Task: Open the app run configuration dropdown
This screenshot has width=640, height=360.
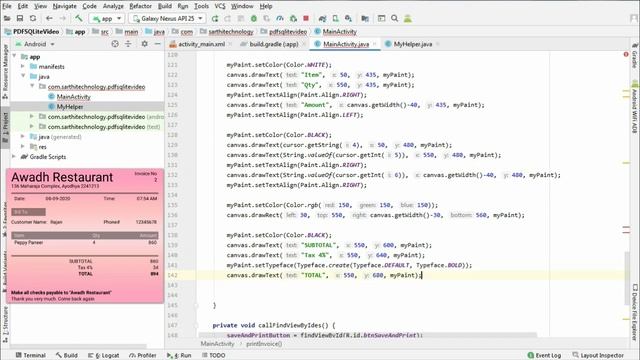Action: (107, 18)
